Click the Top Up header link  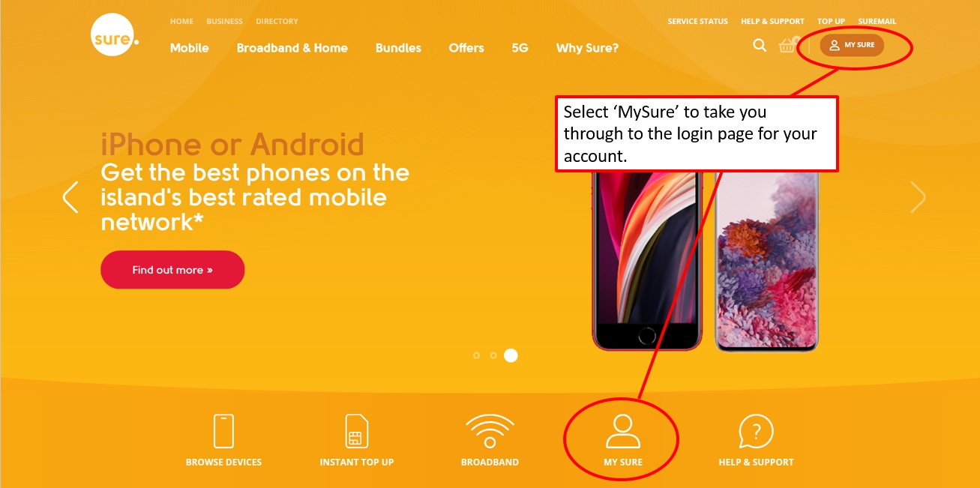click(x=831, y=22)
